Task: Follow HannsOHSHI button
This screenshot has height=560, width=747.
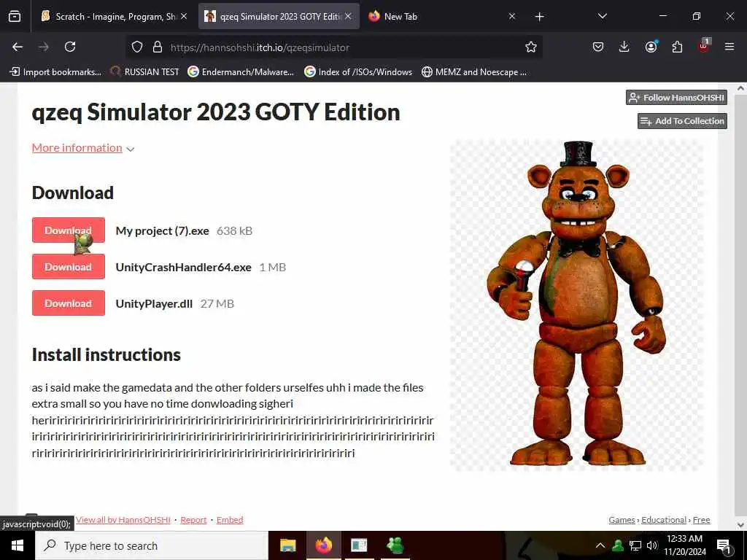Action: [x=676, y=98]
